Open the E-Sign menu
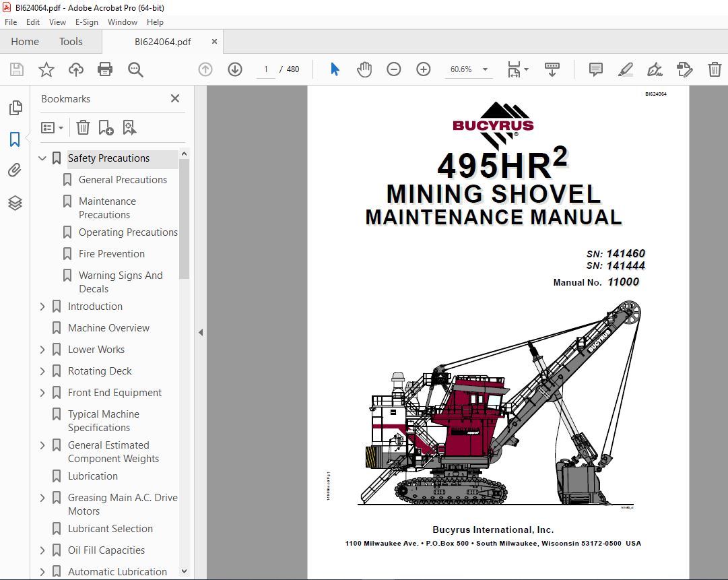Image resolution: width=728 pixels, height=580 pixels. pos(87,22)
